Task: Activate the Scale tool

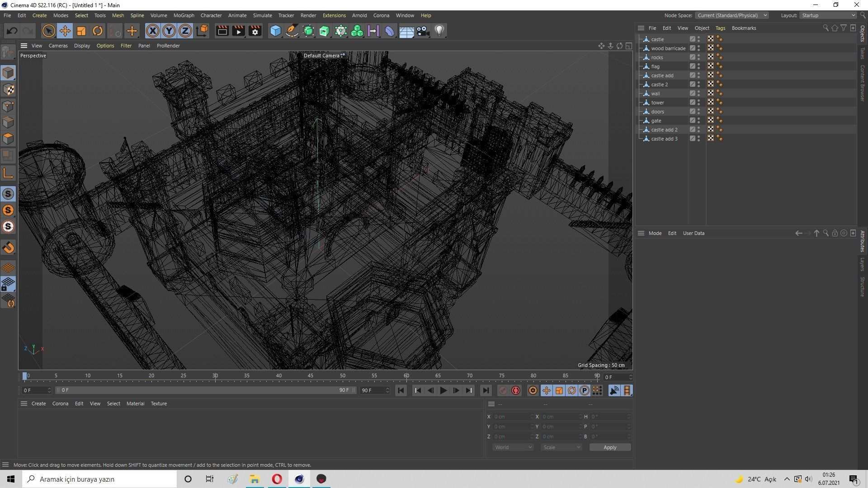Action: click(x=81, y=31)
